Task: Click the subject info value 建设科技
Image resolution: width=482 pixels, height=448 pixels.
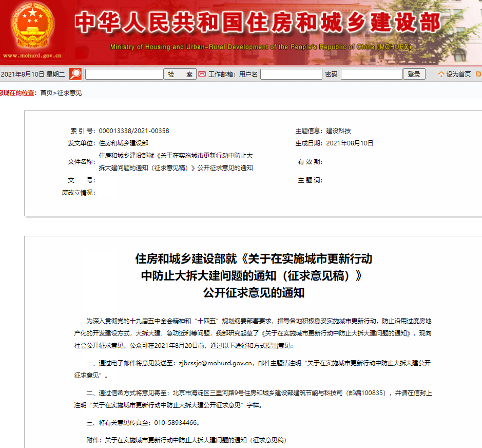Action: tap(338, 131)
